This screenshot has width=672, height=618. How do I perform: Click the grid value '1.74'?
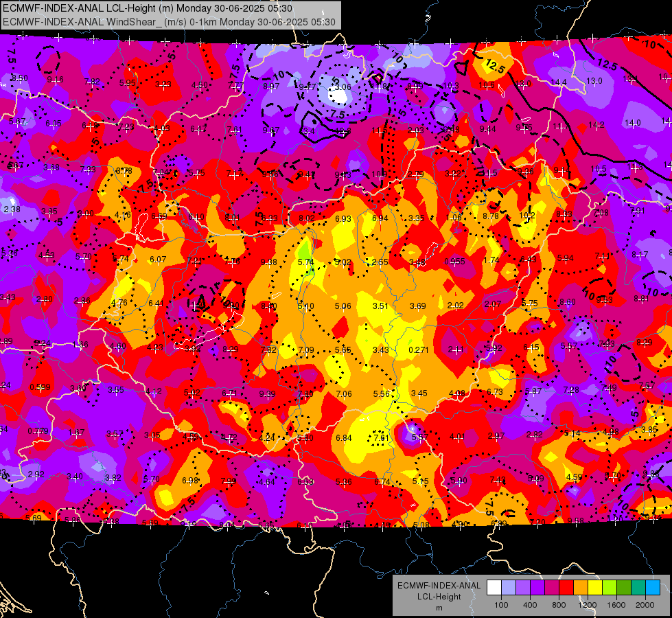click(491, 260)
